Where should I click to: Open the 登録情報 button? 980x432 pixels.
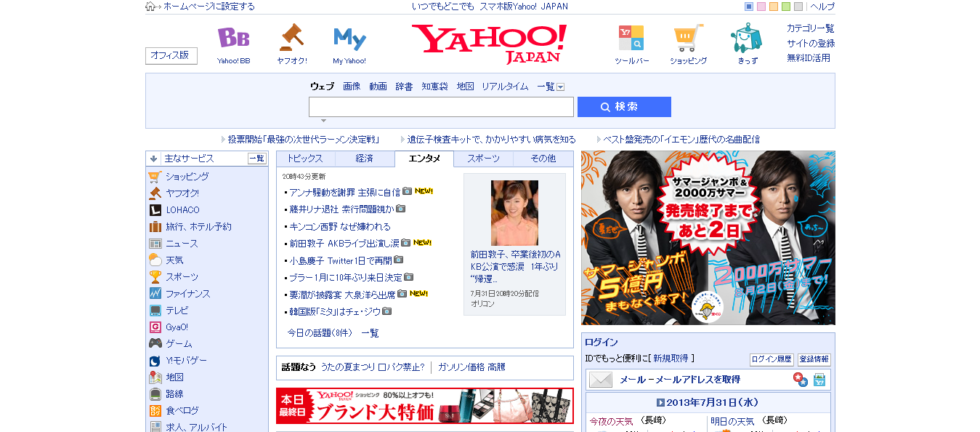[814, 359]
